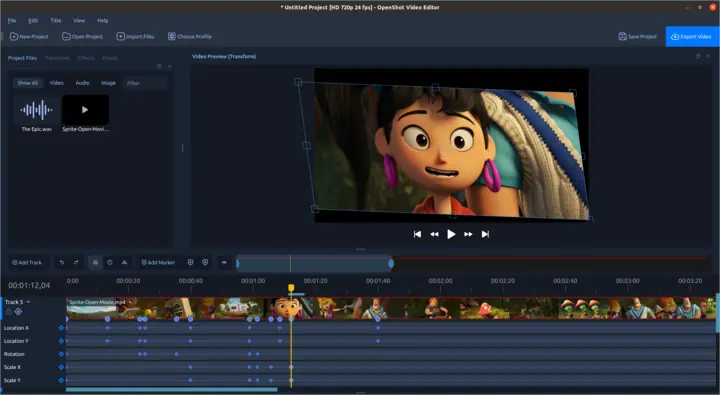Center the timeline on playhead
This screenshot has width=720, height=395.
coord(224,262)
